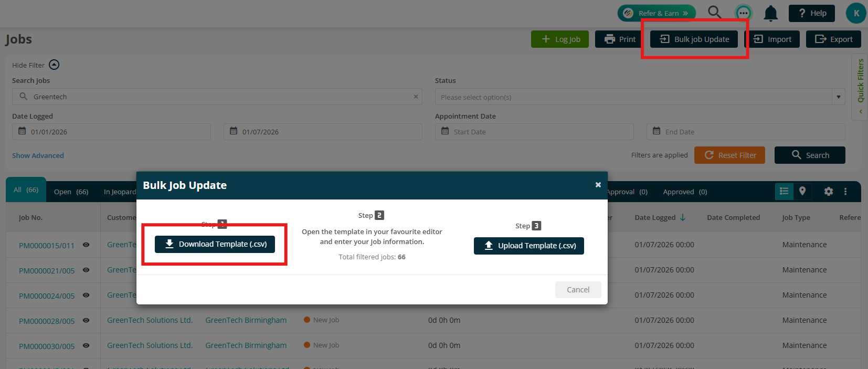This screenshot has height=369, width=868.
Task: Select the Open (66) tab
Action: pos(71,192)
